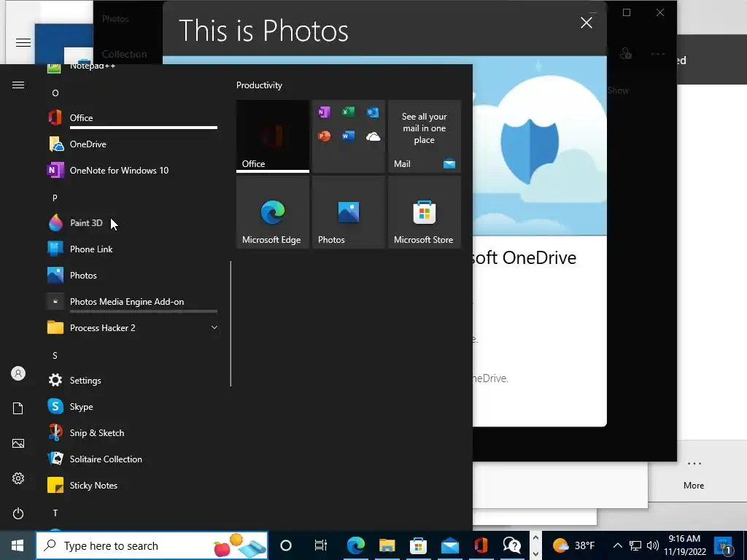Open Office from the app list
The image size is (747, 560).
click(132, 117)
